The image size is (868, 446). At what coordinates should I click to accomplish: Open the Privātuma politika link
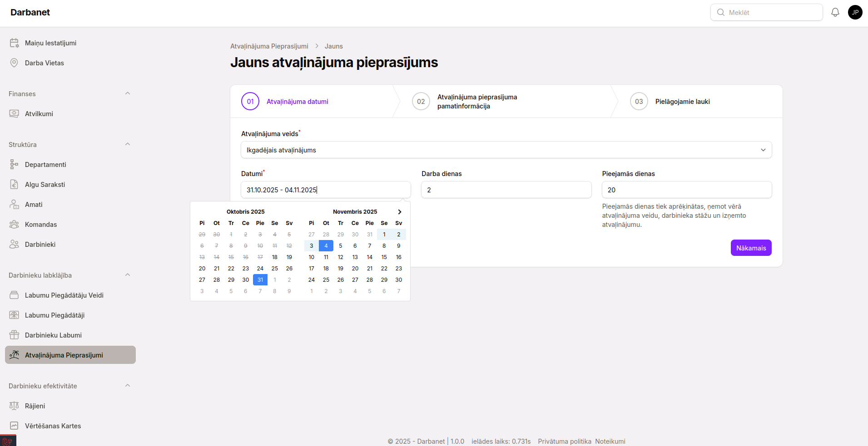point(564,441)
